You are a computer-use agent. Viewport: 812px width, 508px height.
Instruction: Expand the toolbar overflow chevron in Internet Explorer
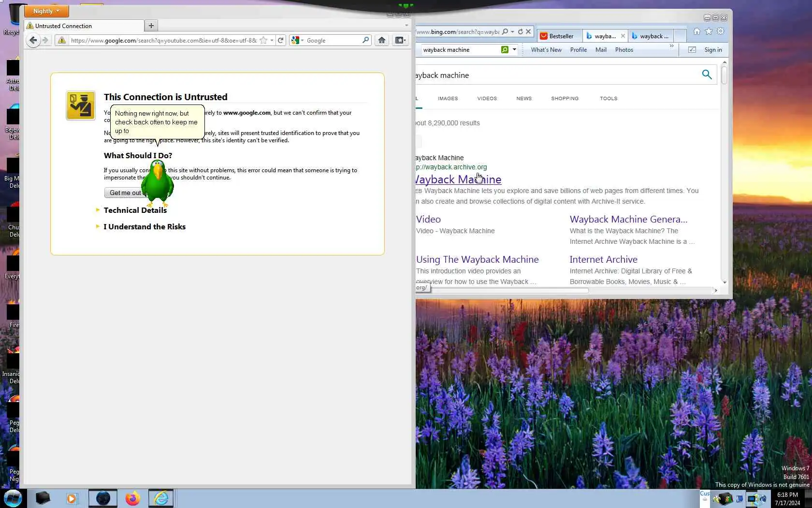pyautogui.click(x=671, y=46)
